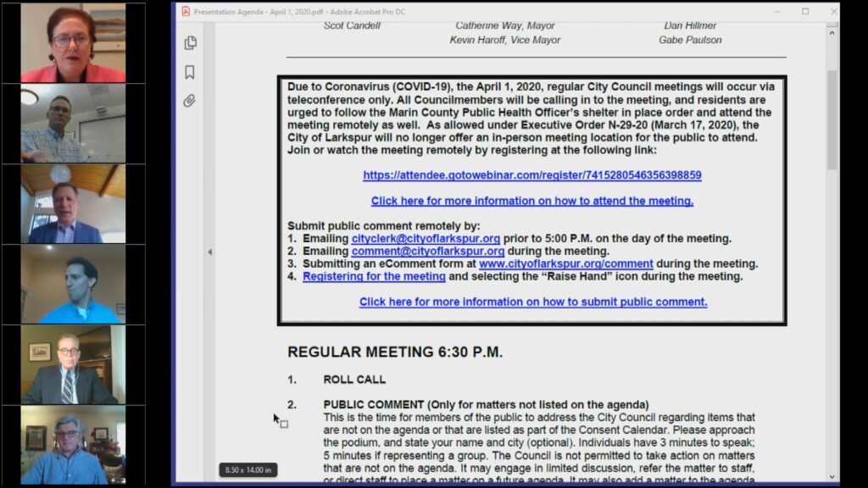Expand the collapsed navigation pane arrow

coord(210,252)
